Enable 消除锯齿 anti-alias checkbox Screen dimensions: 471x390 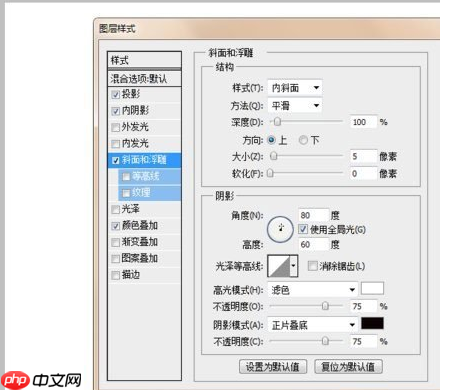coord(312,266)
